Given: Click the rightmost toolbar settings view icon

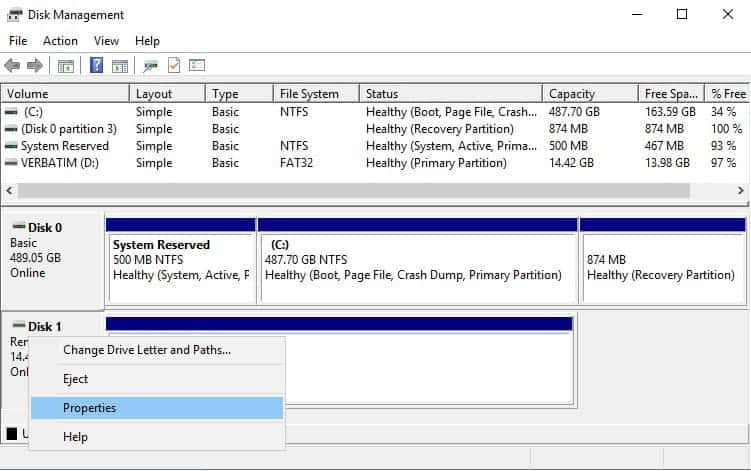Looking at the screenshot, I should tap(197, 65).
